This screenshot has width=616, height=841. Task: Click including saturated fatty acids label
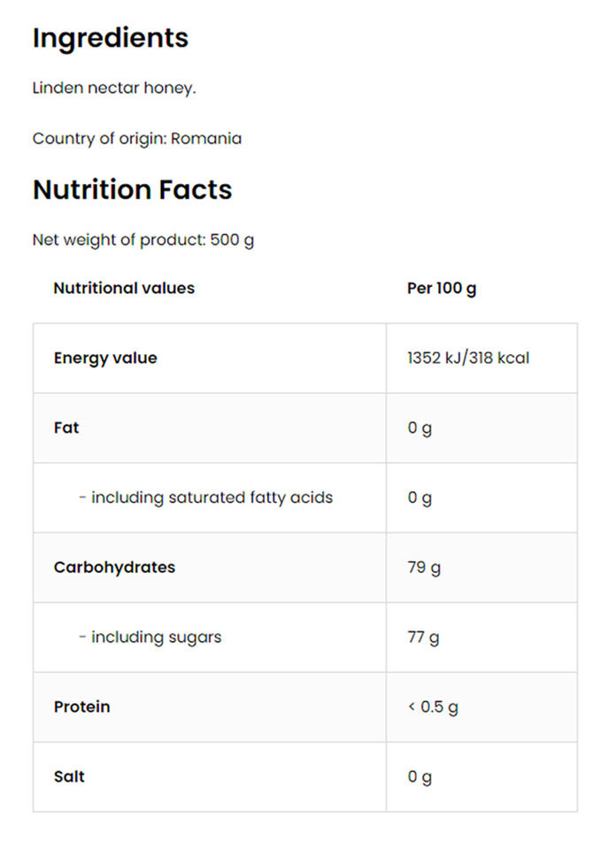pos(206,498)
